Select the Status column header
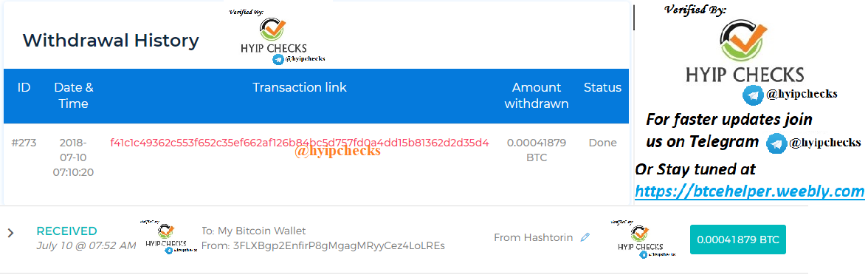This screenshot has width=868, height=275. coord(602,87)
